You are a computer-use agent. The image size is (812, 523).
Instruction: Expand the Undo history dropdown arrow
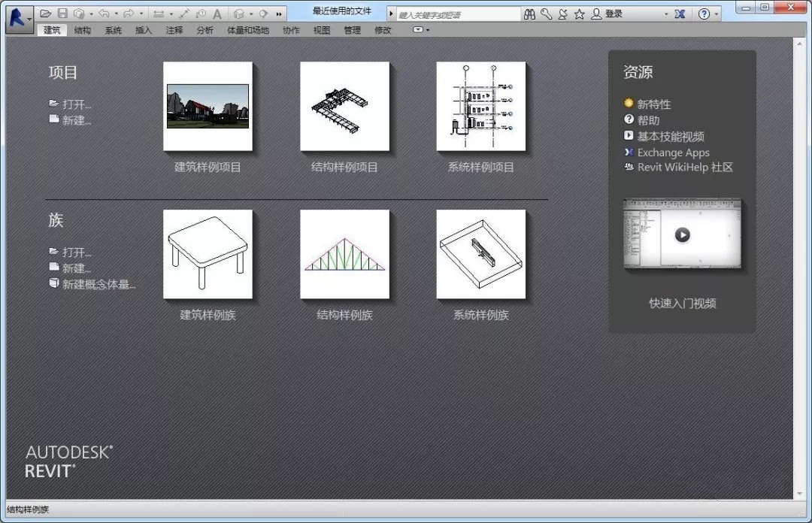tap(117, 14)
